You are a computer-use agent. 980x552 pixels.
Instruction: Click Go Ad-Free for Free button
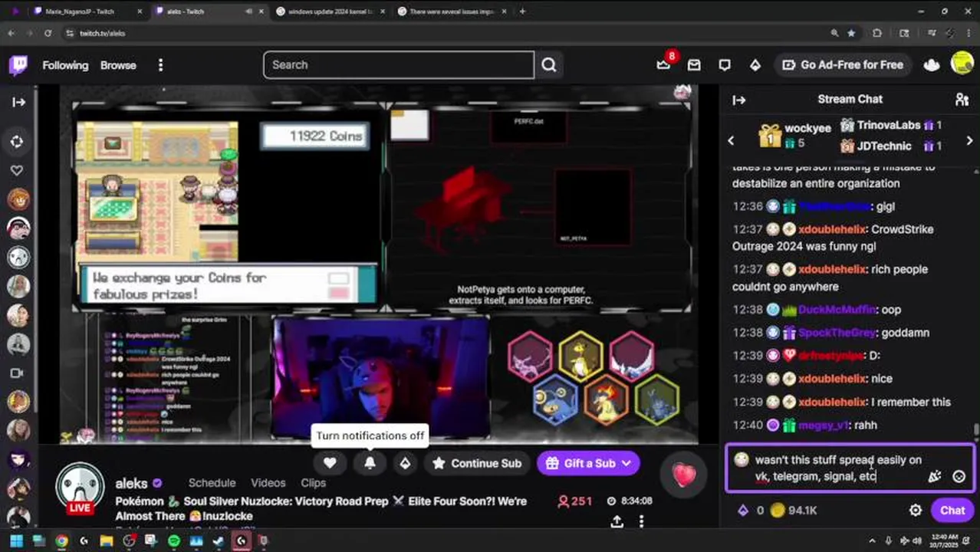point(843,65)
